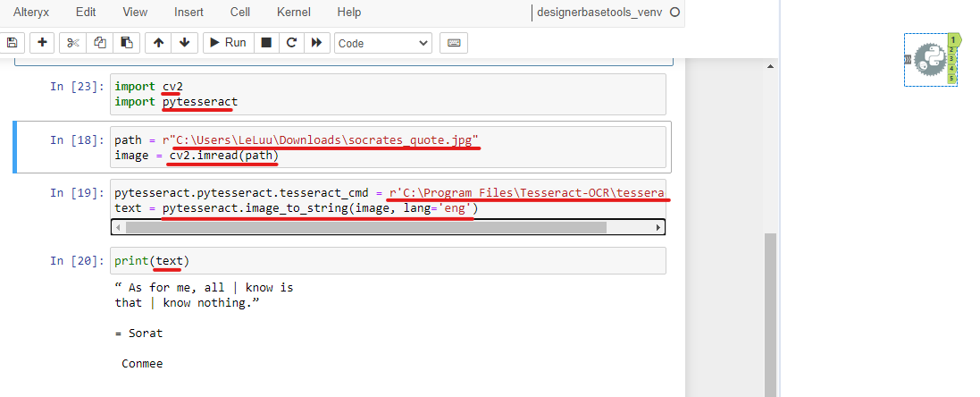The image size is (980, 397).
Task: Click the In [19] prompt label
Action: click(x=78, y=192)
